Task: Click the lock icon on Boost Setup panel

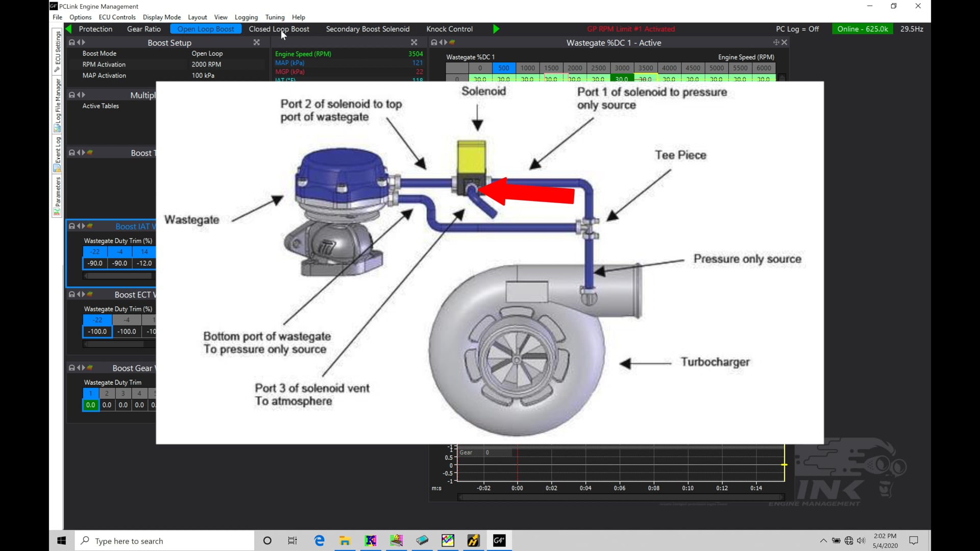Action: 71,42
